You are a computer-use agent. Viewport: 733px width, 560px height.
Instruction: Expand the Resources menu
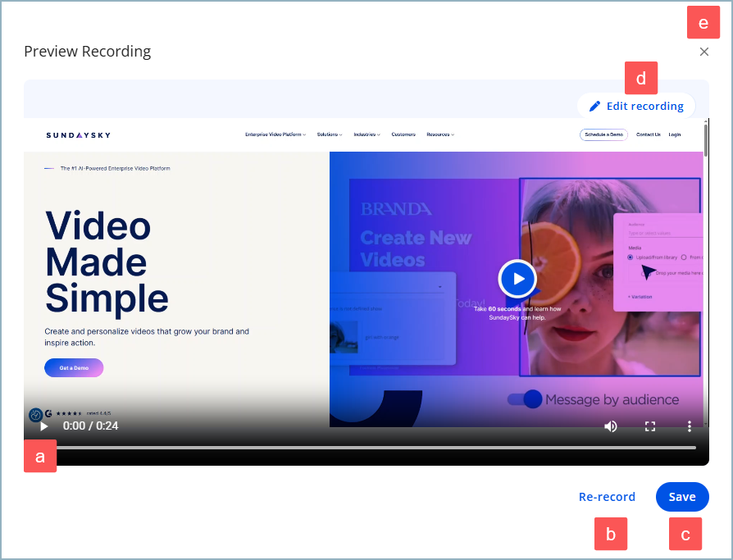coord(440,134)
